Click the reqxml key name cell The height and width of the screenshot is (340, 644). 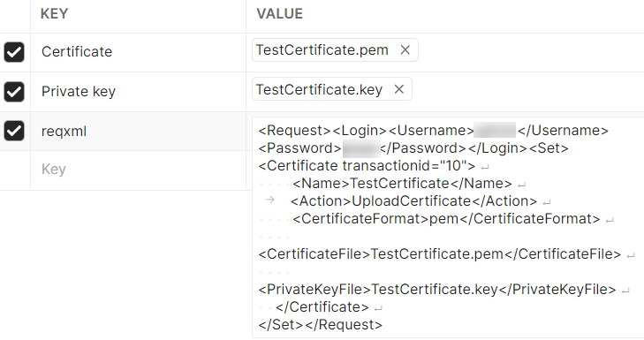click(138, 131)
